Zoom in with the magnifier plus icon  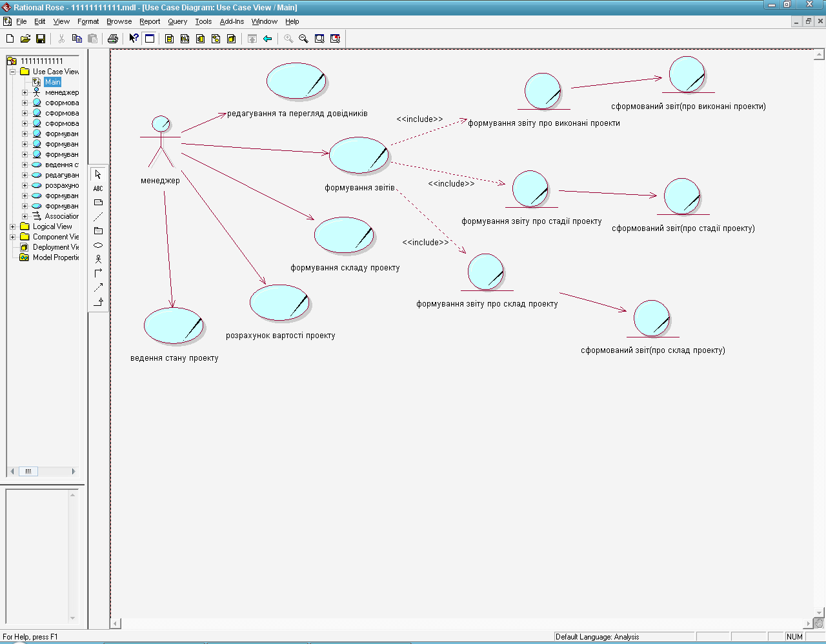288,39
